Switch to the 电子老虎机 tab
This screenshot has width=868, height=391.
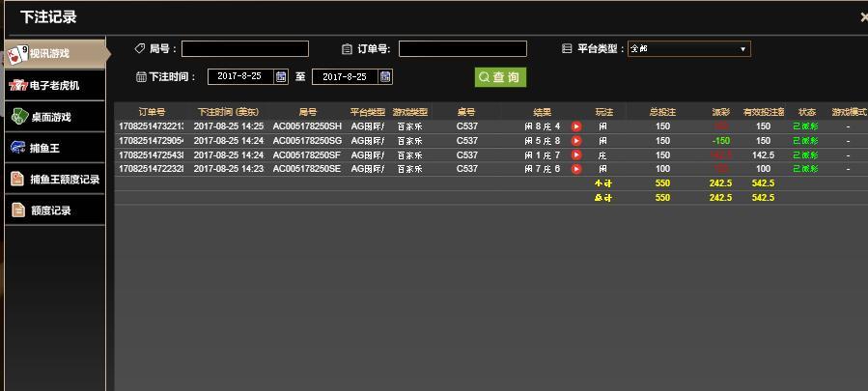pyautogui.click(x=53, y=86)
